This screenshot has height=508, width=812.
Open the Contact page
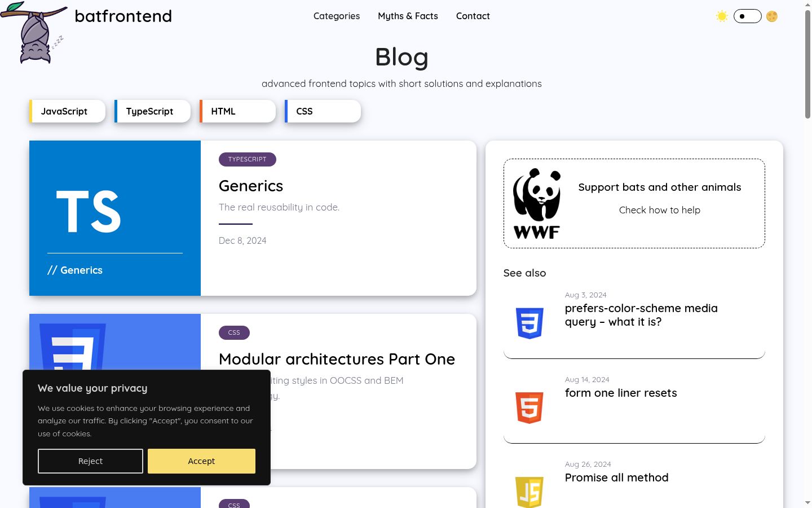[x=473, y=16]
